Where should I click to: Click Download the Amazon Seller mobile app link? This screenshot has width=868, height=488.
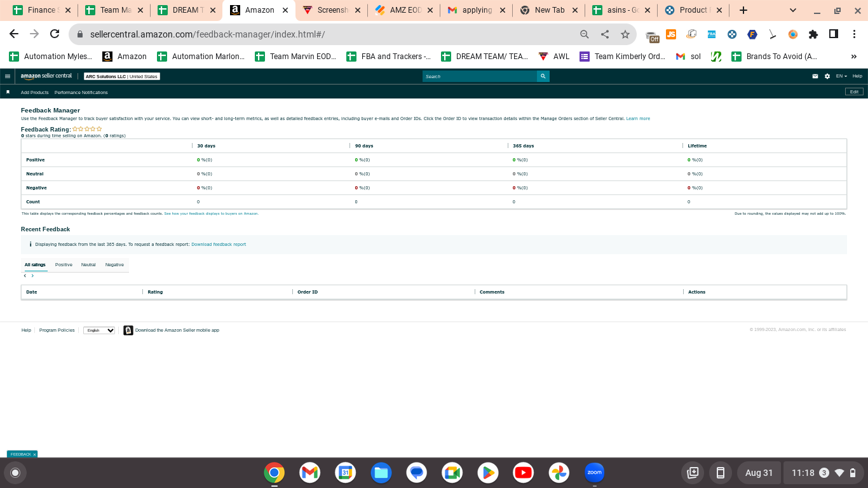pyautogui.click(x=177, y=330)
